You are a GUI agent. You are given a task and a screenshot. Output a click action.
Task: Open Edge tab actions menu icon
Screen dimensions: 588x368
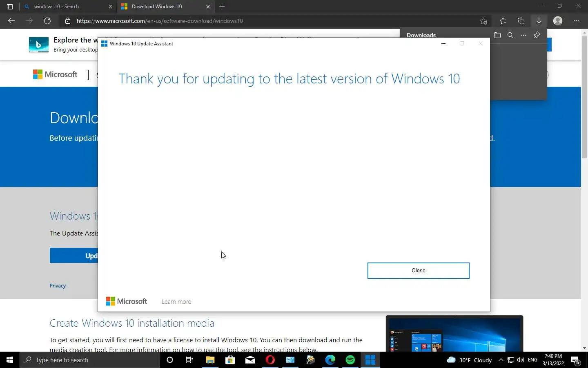coord(10,7)
